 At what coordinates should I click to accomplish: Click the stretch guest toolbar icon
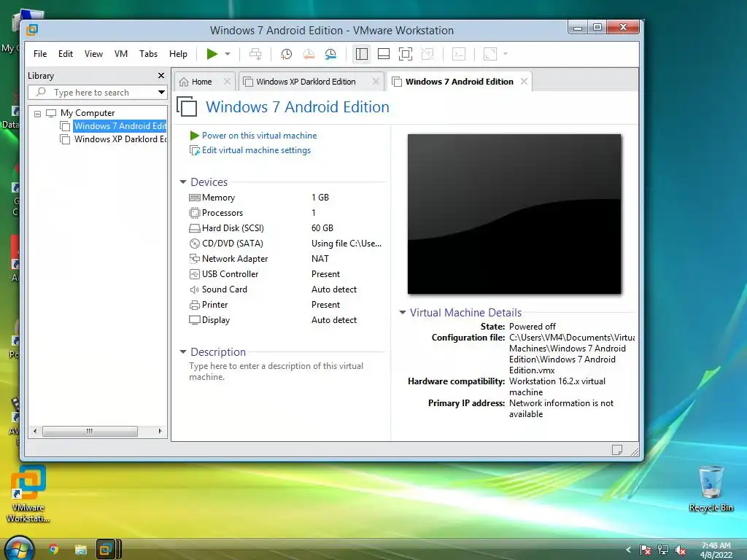tap(490, 54)
